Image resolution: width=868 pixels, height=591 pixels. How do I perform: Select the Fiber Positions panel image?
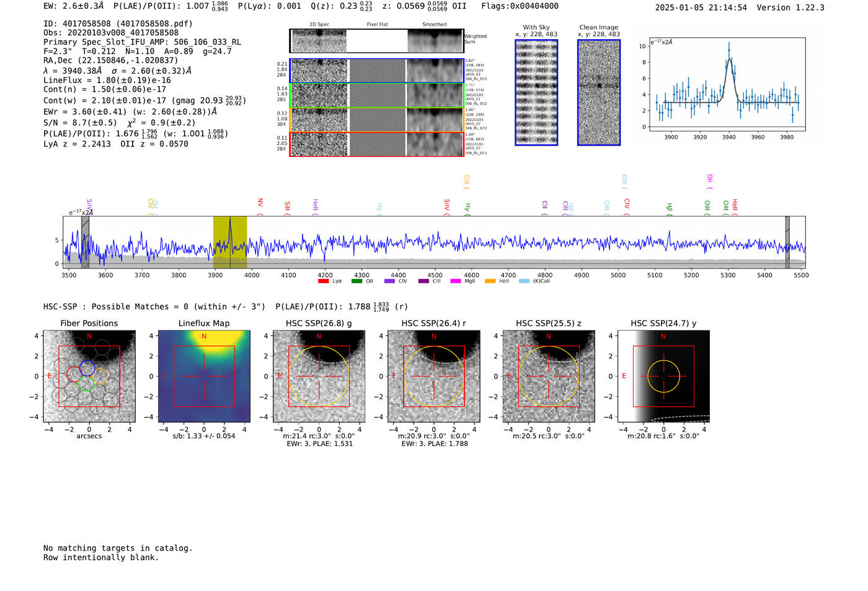coord(89,376)
